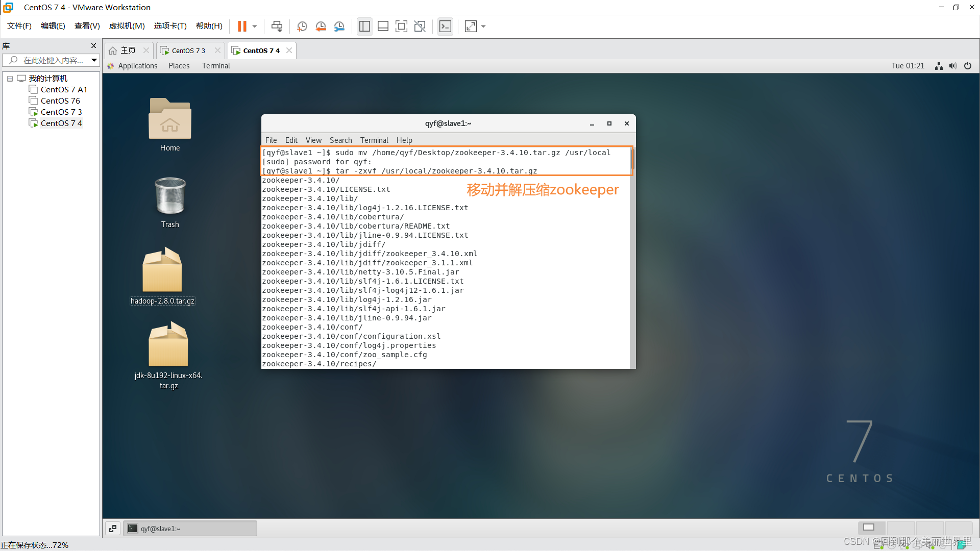Image resolution: width=980 pixels, height=551 pixels.
Task: Open the 编辑(E) menu
Action: coord(53,26)
